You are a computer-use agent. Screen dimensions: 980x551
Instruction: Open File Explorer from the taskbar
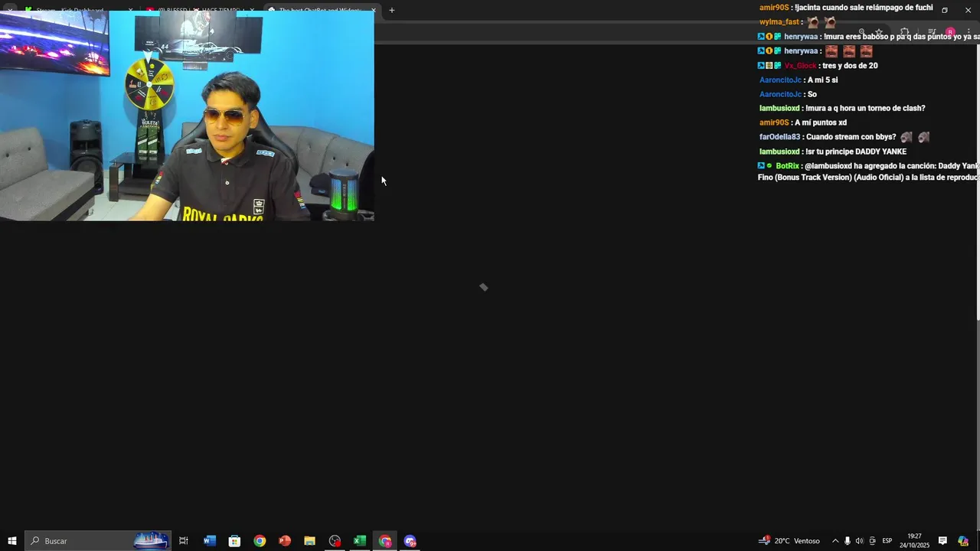point(310,541)
